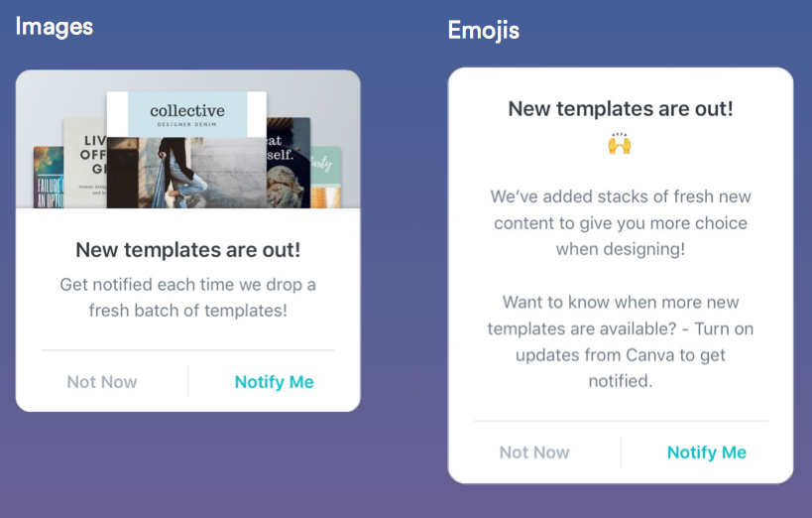This screenshot has width=812, height=518.
Task: Click the 'Want to know when' paragraph
Action: pyautogui.click(x=621, y=302)
